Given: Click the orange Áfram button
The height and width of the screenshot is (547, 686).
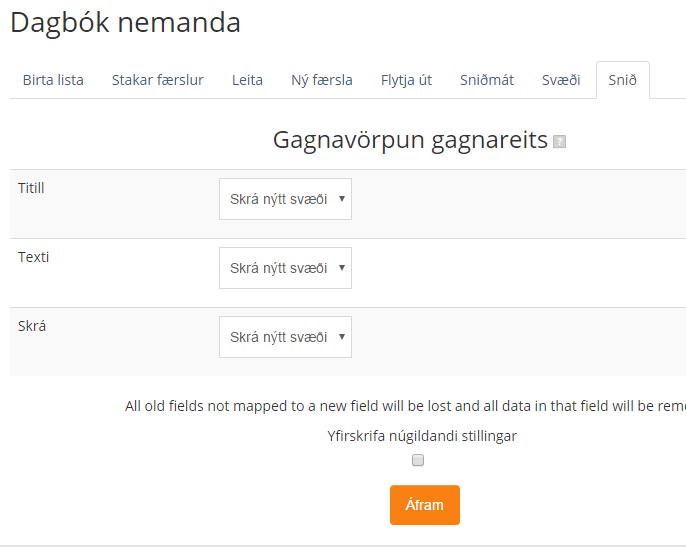Looking at the screenshot, I should tap(425, 505).
